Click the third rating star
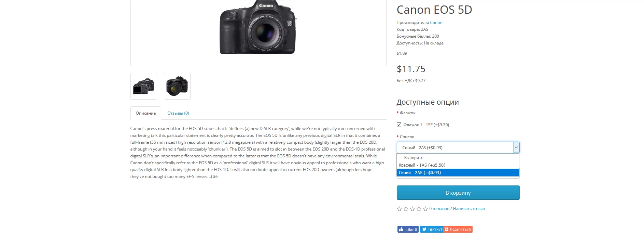Image resolution: width=644 pixels, height=246 pixels. 412,209
